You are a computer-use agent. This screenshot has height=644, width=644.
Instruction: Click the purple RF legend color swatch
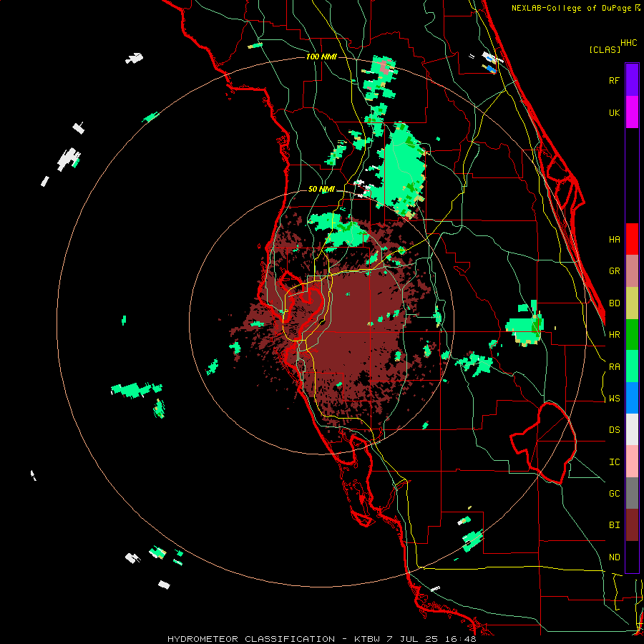pos(632,80)
